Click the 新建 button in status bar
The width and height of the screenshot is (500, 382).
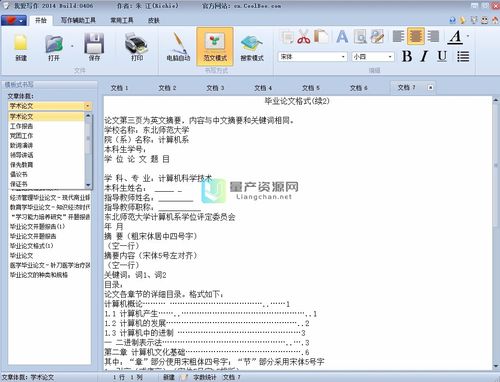click(x=169, y=377)
